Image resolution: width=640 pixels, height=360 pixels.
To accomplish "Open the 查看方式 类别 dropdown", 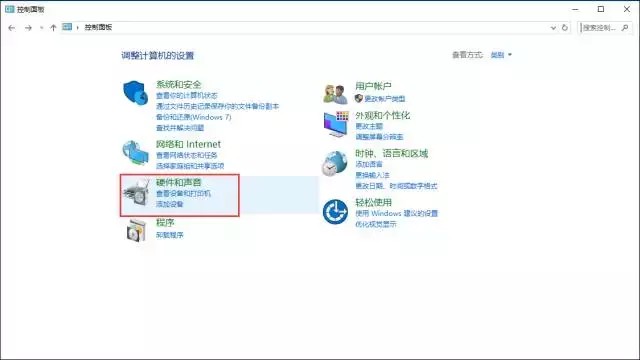I will pos(501,55).
